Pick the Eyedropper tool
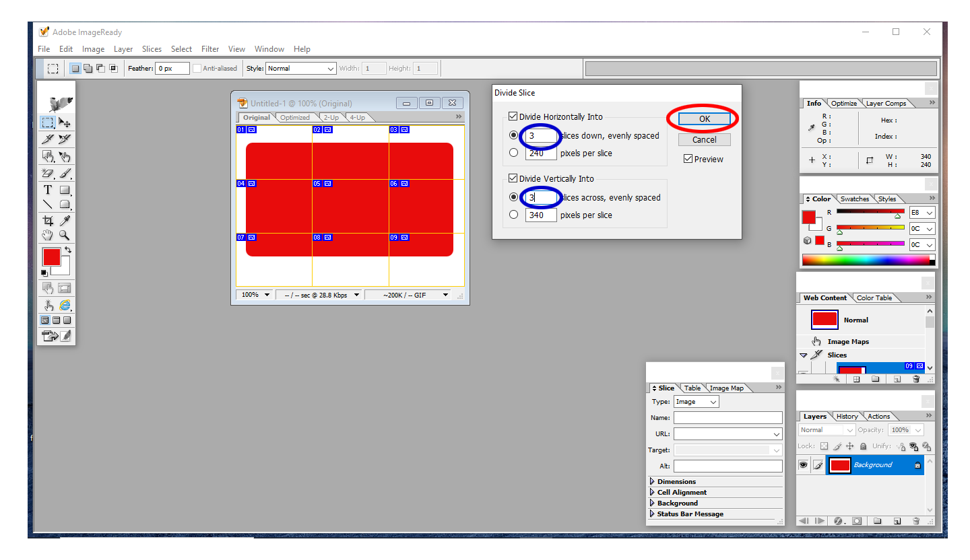 65,221
